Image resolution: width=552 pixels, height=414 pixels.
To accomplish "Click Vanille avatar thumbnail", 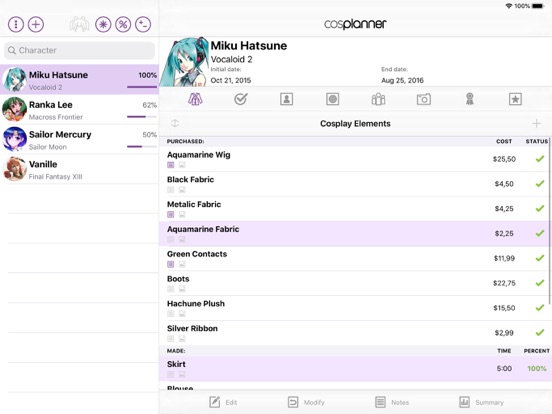I will (14, 169).
